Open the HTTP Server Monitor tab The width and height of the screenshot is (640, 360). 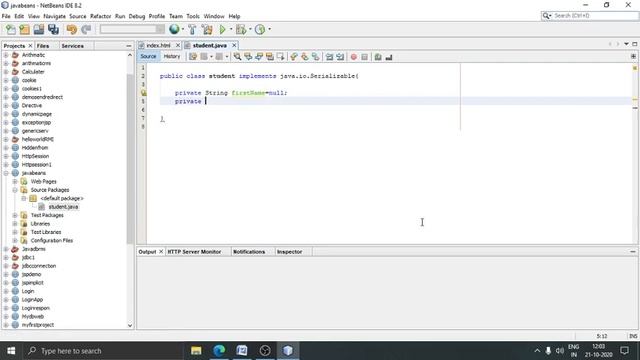pos(194,252)
